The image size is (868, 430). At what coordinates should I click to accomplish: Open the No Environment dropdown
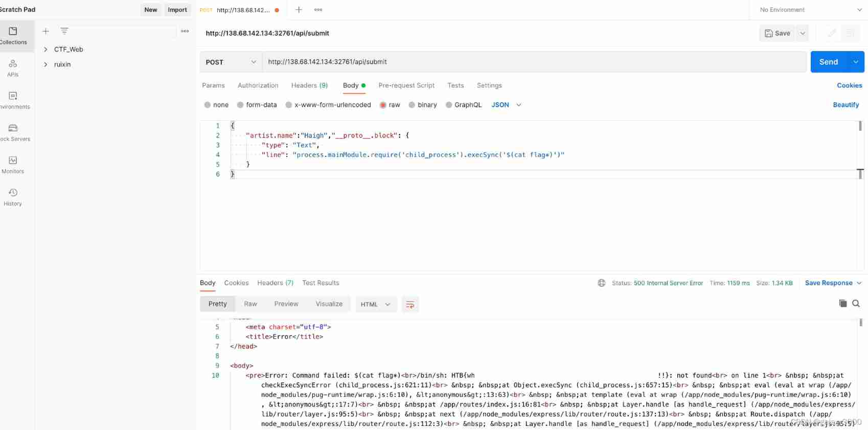coord(810,10)
